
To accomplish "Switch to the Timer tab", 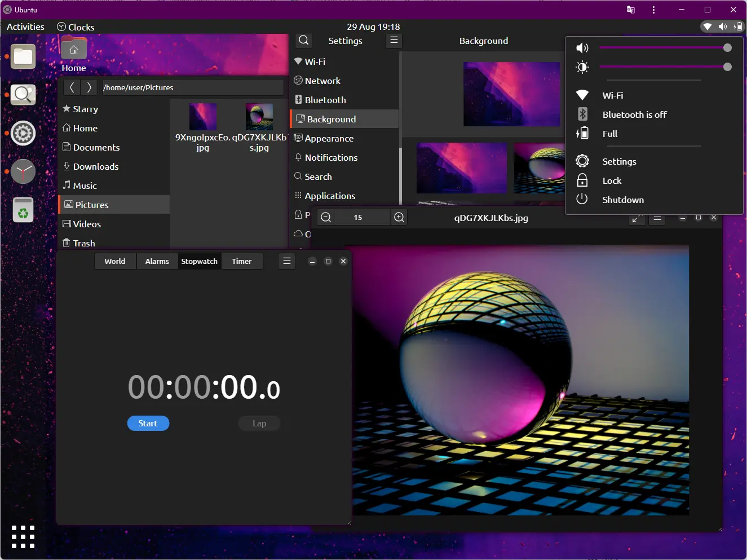I will tap(242, 261).
